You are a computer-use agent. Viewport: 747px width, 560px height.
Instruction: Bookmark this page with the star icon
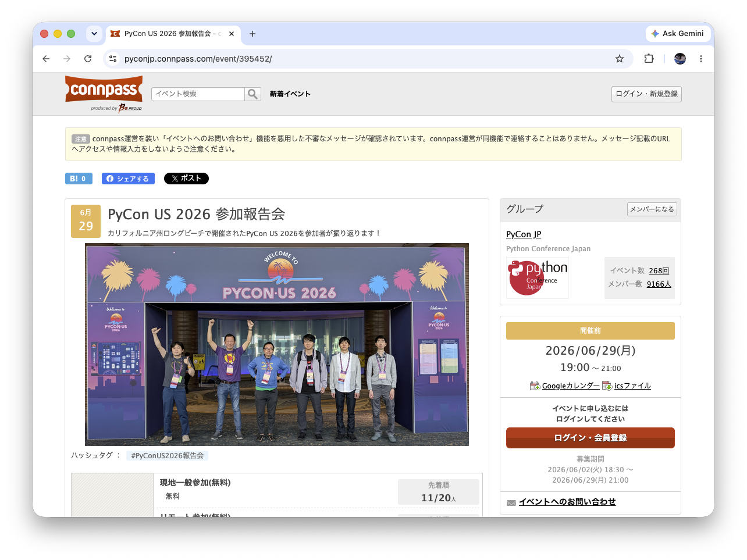tap(620, 59)
